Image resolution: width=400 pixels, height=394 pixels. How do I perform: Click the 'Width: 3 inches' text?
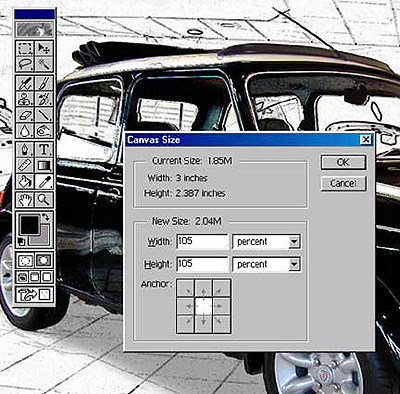tap(177, 178)
